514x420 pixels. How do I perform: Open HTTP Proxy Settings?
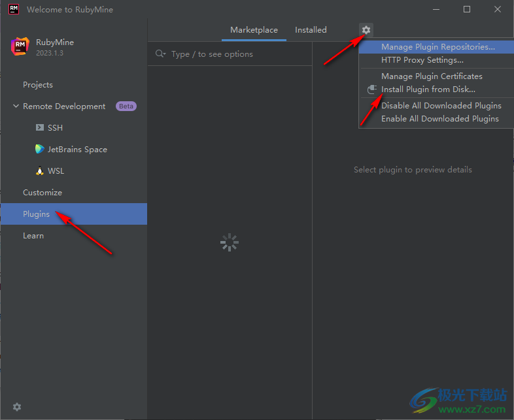422,60
